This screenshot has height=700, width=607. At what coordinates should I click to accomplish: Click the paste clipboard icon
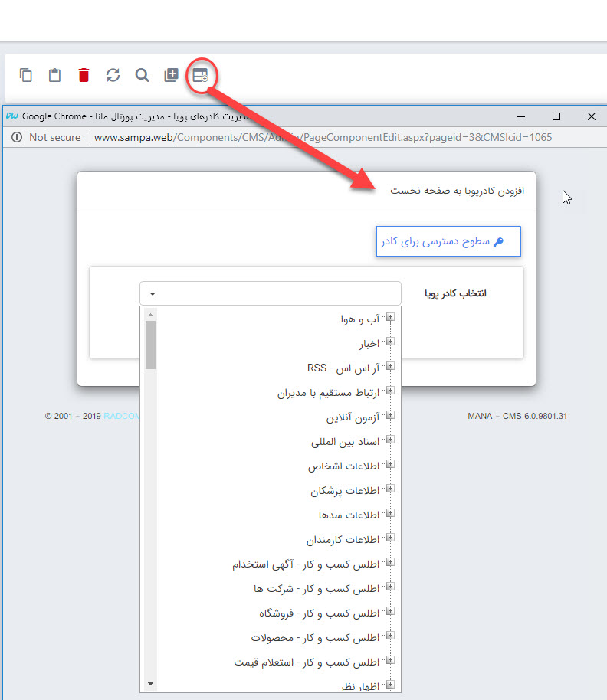pos(54,75)
